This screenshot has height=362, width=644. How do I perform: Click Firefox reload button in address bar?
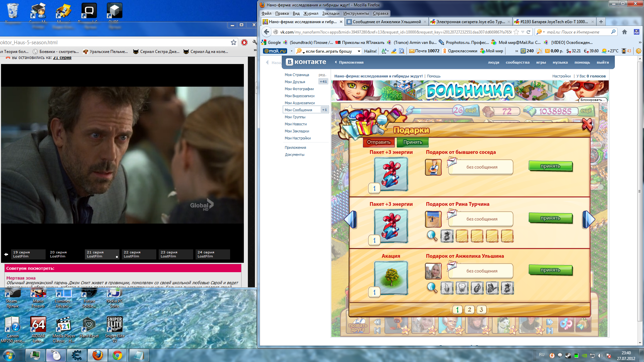point(528,32)
